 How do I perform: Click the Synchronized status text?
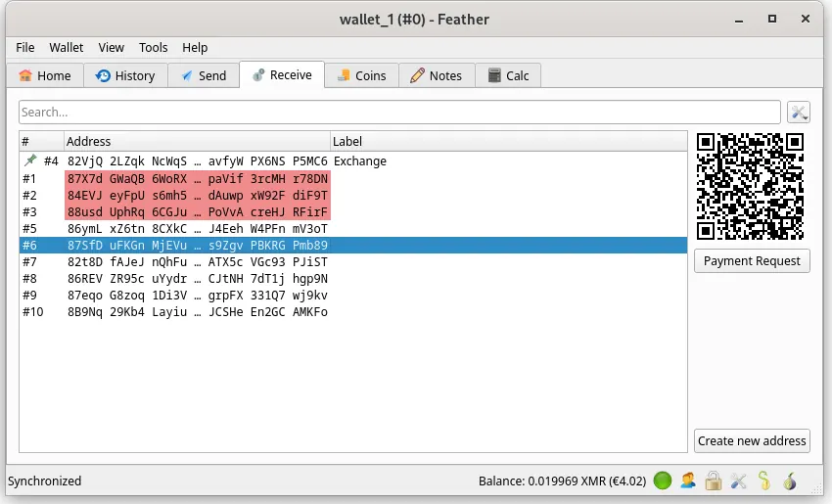45,481
